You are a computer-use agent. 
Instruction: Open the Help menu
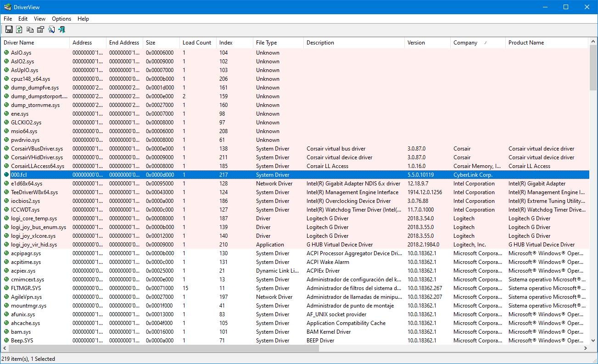[83, 19]
